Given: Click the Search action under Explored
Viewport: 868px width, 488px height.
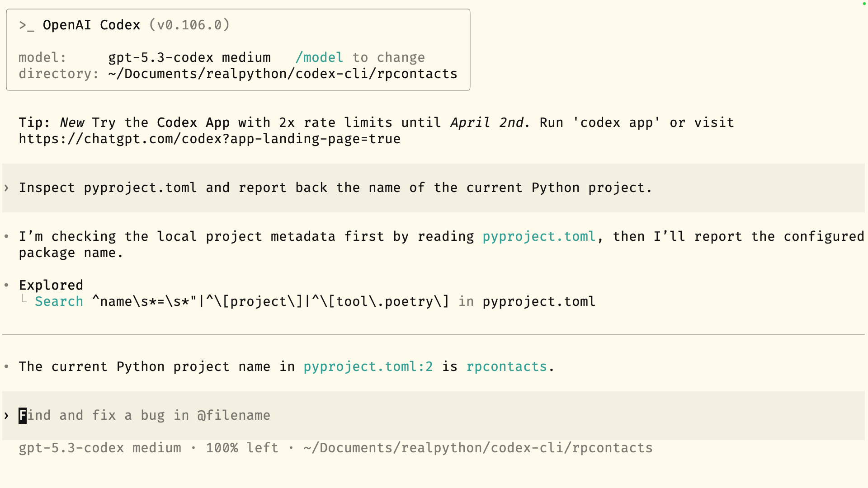Looking at the screenshot, I should point(59,302).
